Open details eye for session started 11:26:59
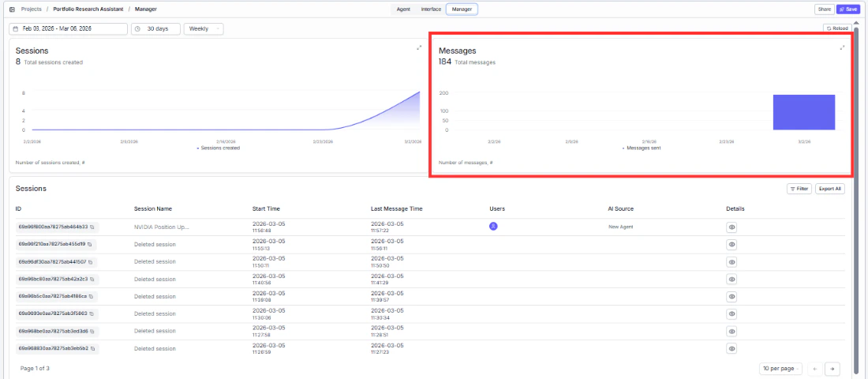868x379 pixels. point(731,348)
